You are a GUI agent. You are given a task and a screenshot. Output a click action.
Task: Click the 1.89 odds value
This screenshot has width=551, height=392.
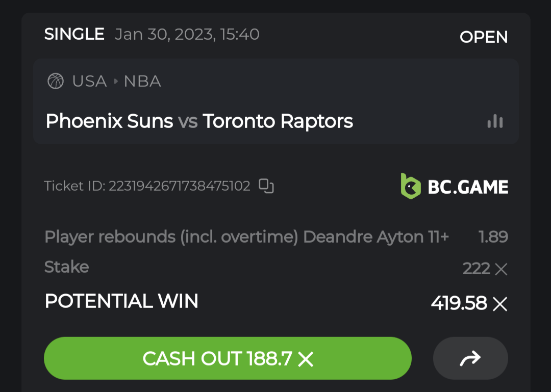tap(493, 237)
